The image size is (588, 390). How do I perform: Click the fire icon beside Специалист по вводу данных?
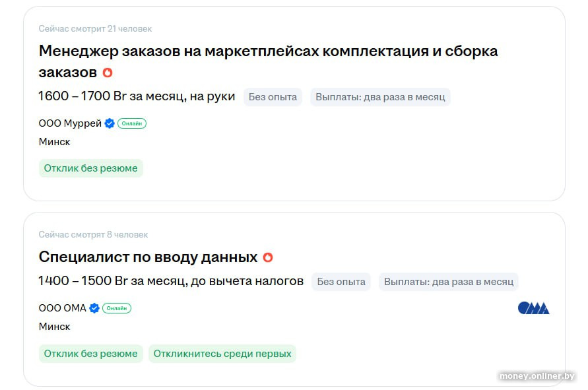(268, 257)
